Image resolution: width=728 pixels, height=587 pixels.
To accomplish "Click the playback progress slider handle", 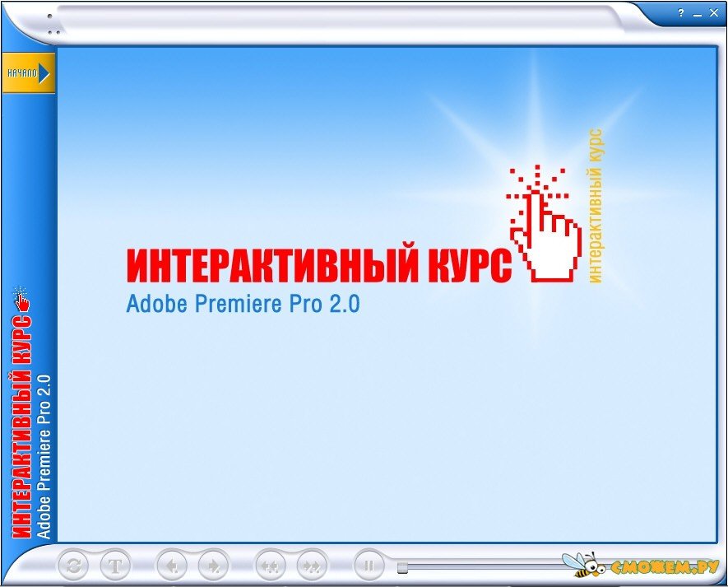I will coord(402,566).
